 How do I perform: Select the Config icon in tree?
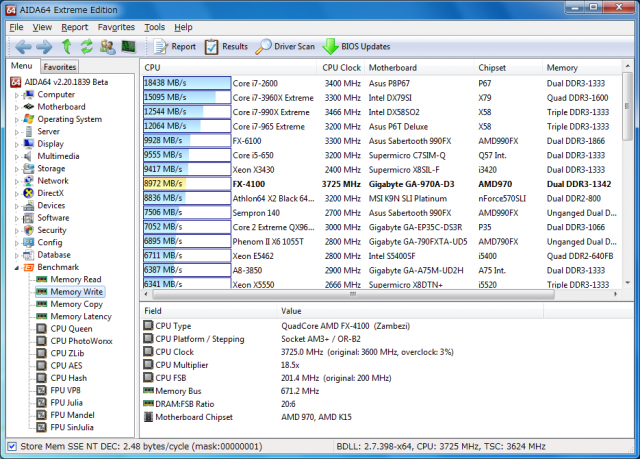(x=29, y=242)
